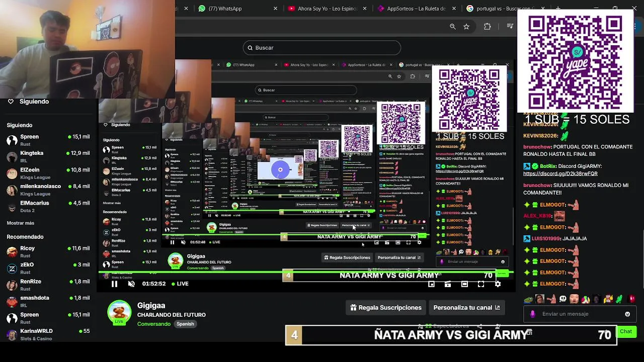The width and height of the screenshot is (644, 362).
Task: Click search magnifier in Buscar box
Action: click(250, 48)
